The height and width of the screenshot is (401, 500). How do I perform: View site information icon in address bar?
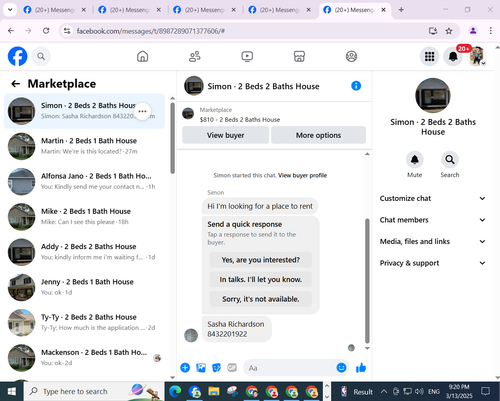(67, 31)
